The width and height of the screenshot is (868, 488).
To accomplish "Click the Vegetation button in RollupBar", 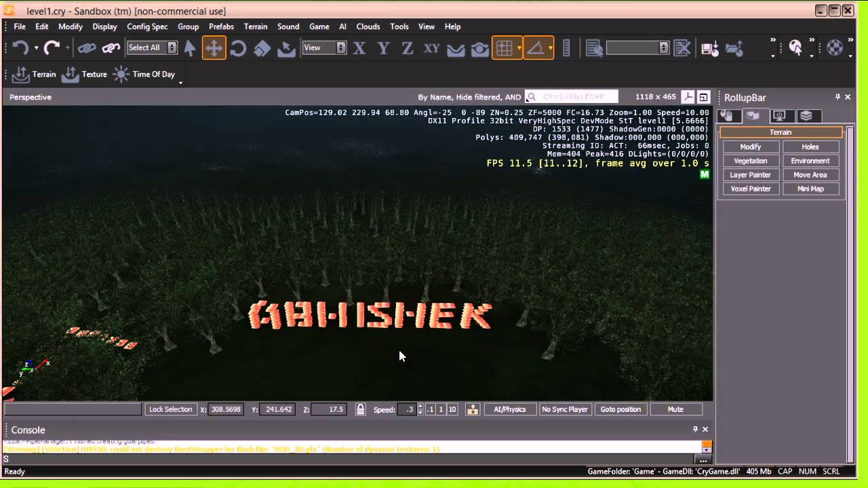I will (x=751, y=161).
